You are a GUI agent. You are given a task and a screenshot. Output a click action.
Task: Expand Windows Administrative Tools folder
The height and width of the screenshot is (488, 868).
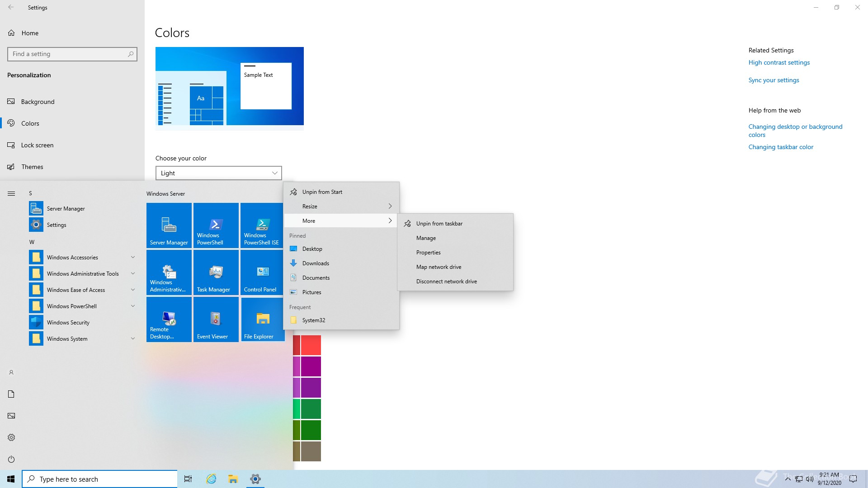coord(83,273)
